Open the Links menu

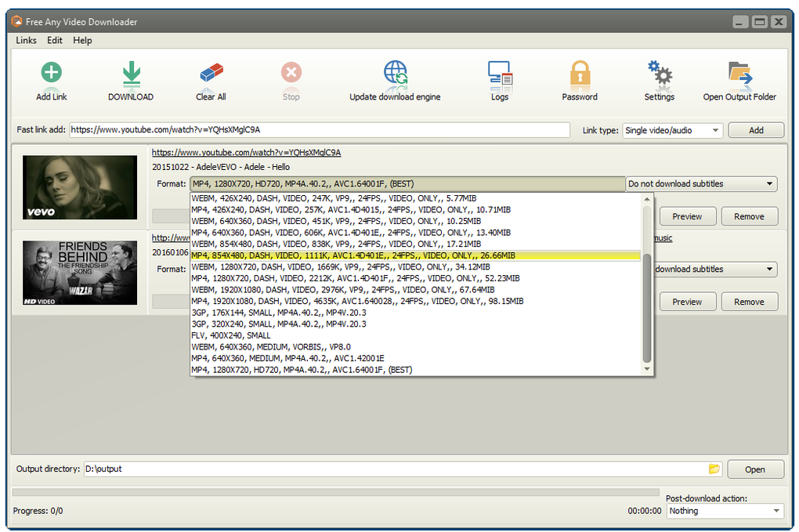26,40
